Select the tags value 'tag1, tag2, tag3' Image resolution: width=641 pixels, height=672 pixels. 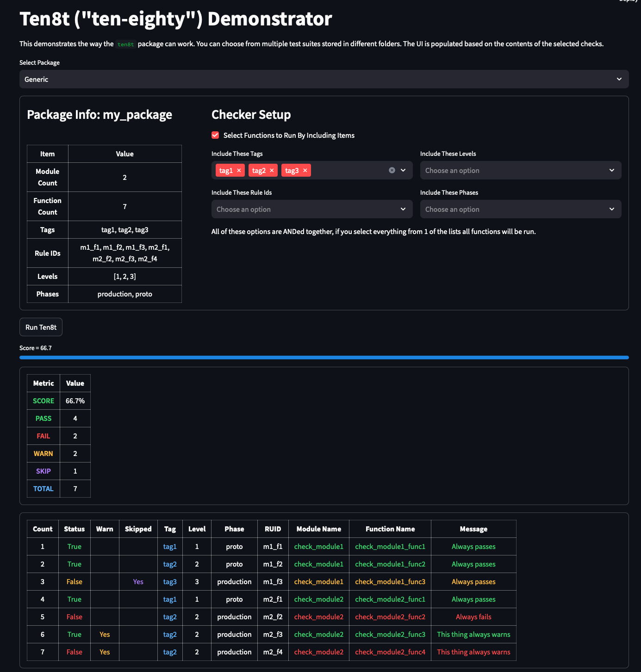pyautogui.click(x=125, y=230)
